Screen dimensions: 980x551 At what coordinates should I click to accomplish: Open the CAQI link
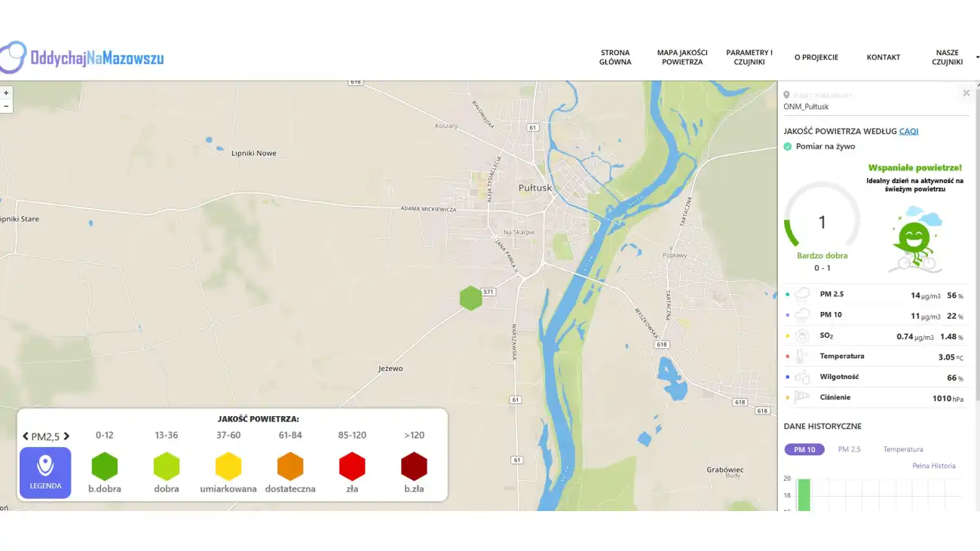click(908, 131)
